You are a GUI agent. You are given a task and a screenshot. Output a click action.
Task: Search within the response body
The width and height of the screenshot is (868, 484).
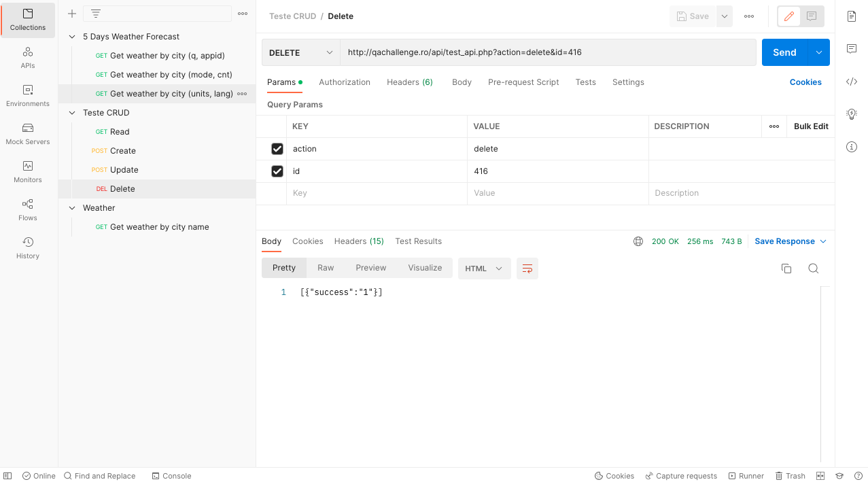[814, 269]
